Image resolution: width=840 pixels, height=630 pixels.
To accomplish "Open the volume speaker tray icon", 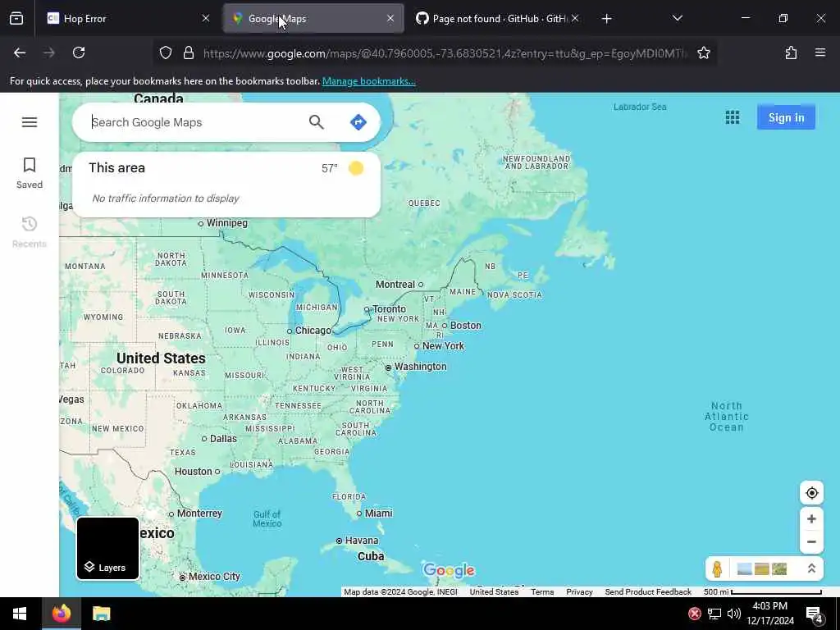I will (734, 614).
